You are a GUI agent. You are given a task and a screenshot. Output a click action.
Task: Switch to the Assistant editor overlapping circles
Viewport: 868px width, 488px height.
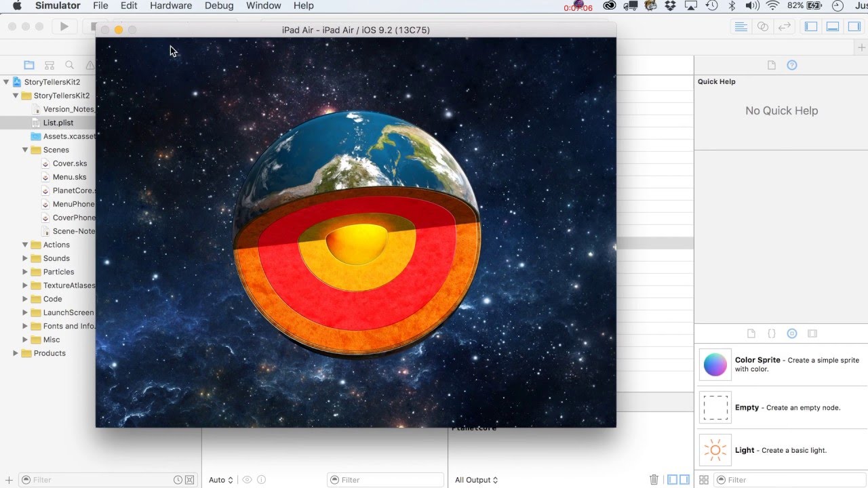click(x=763, y=26)
